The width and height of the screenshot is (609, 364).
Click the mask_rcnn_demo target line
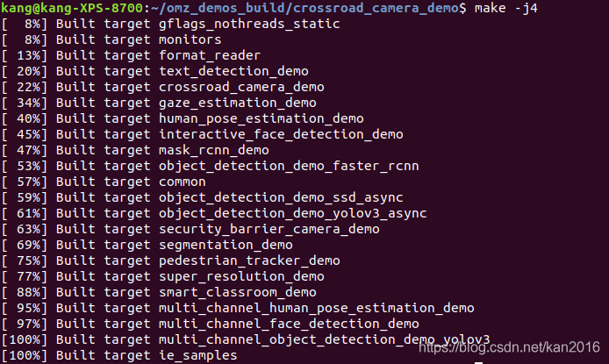[x=135, y=150]
